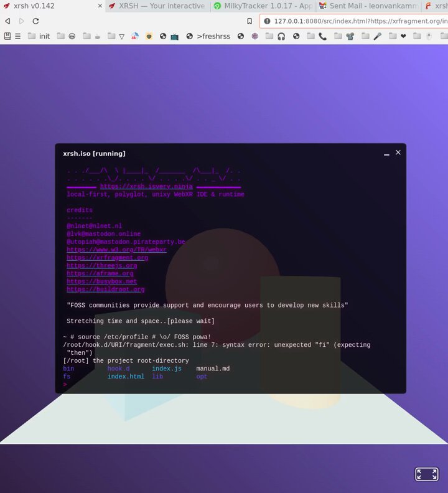Click the 'index.js' file entry
Viewport: 448px width, 493px height.
pyautogui.click(x=167, y=369)
